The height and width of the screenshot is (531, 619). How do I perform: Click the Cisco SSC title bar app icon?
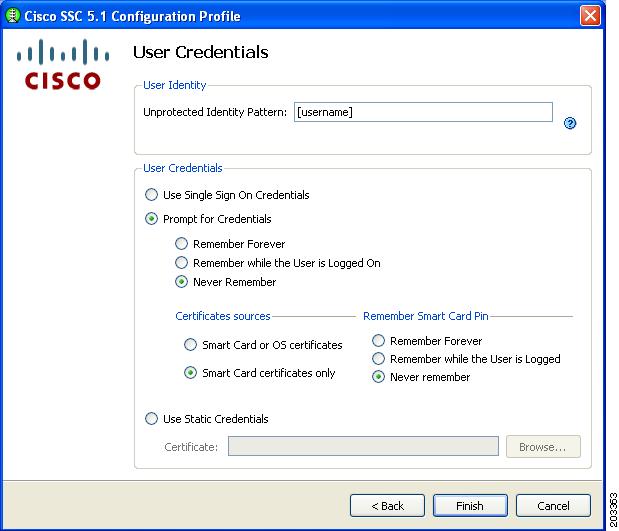13,16
